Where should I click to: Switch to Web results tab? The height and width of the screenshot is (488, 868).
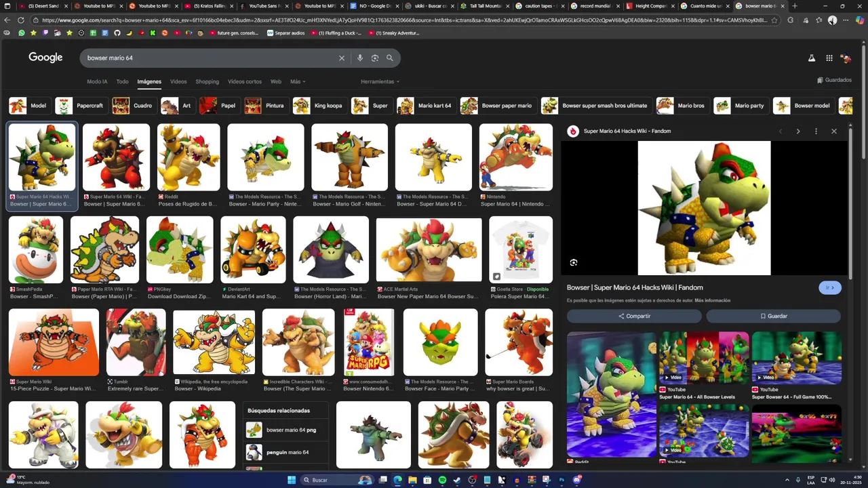[x=276, y=81]
